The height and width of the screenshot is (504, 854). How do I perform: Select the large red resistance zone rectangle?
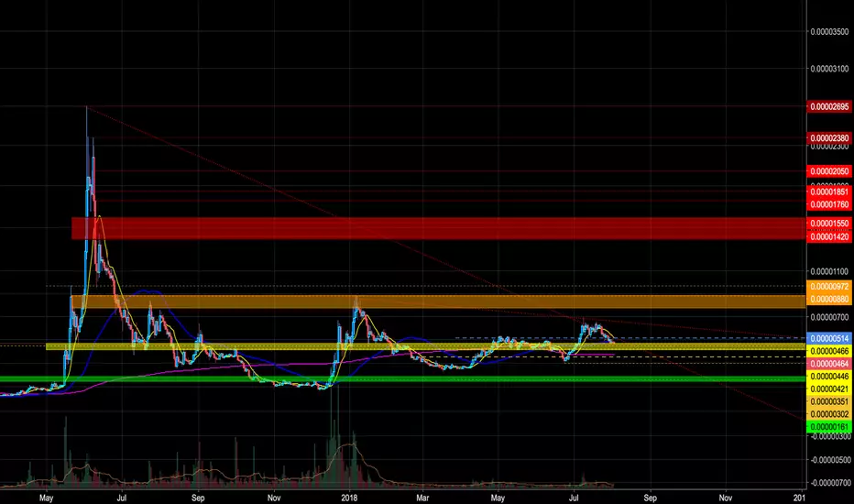(438, 228)
